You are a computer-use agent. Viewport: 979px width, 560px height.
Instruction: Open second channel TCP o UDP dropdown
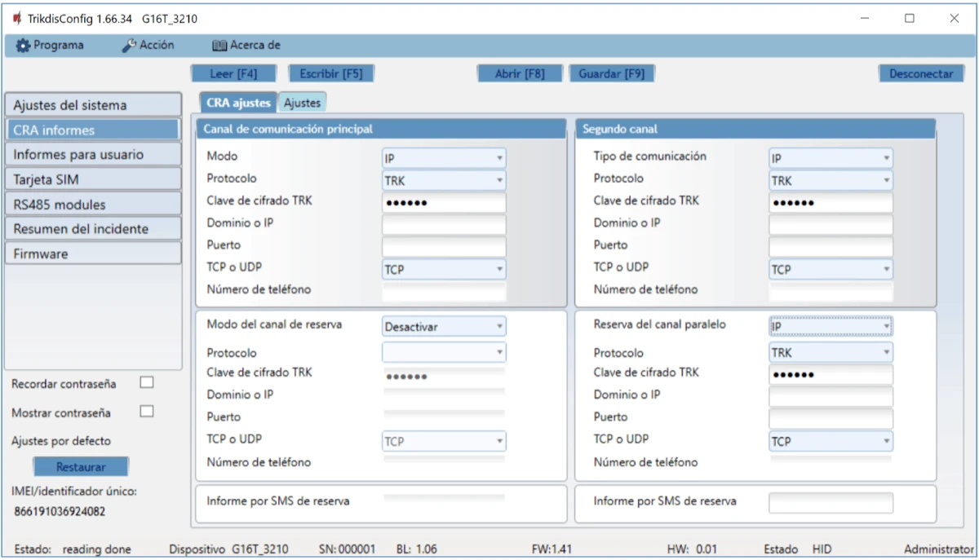(x=830, y=269)
